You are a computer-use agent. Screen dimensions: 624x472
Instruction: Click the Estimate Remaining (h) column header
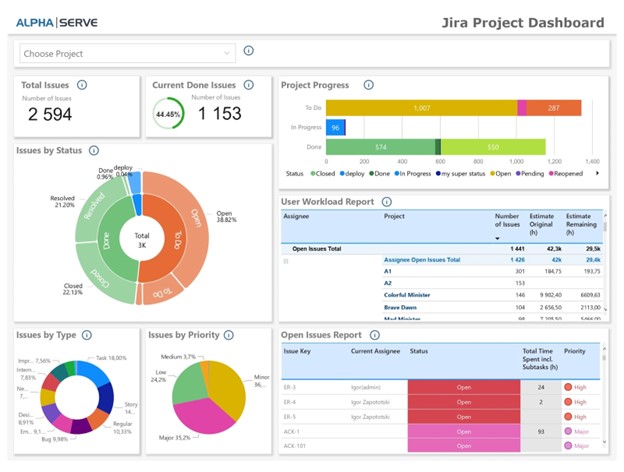tap(581, 224)
